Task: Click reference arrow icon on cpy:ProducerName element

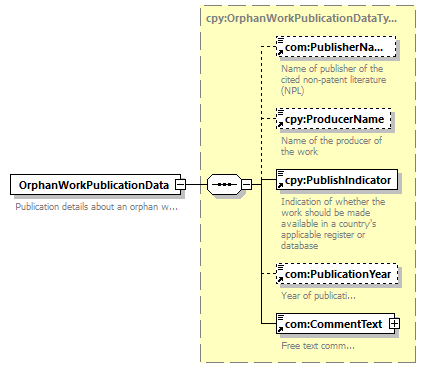Action: point(280,125)
